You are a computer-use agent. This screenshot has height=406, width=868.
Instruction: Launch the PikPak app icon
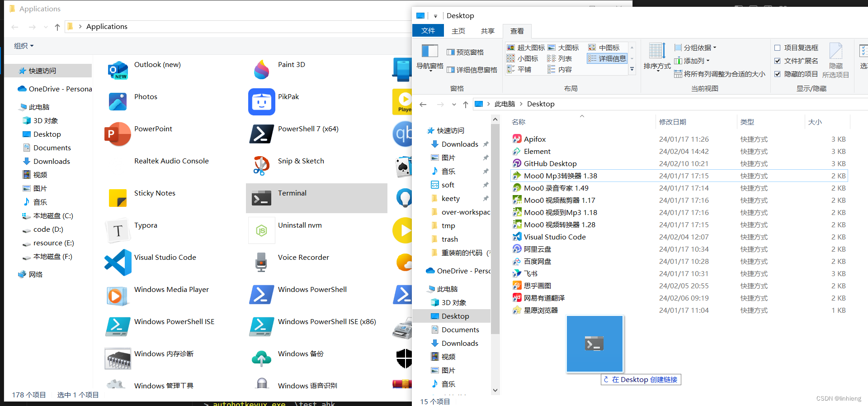pos(262,102)
